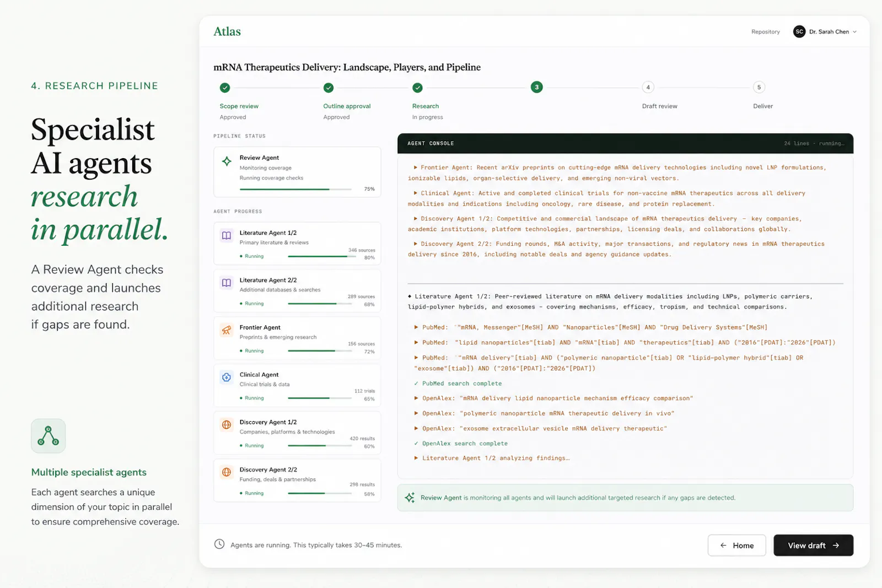Select the Scope review step label
The image size is (882, 588).
pyautogui.click(x=239, y=106)
